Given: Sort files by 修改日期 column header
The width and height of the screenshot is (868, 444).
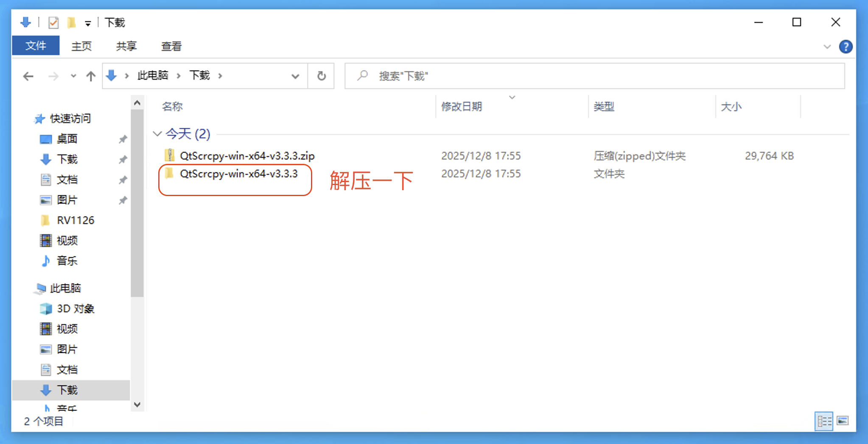Looking at the screenshot, I should click(462, 107).
